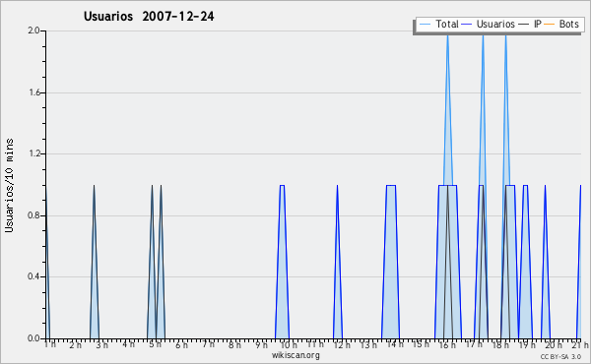Click the orange Bots legend line
Image resolution: width=591 pixels, height=364 pixels.
click(550, 25)
